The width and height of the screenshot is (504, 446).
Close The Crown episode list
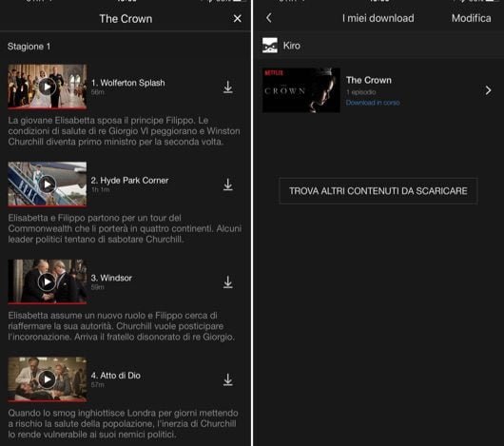pyautogui.click(x=237, y=19)
